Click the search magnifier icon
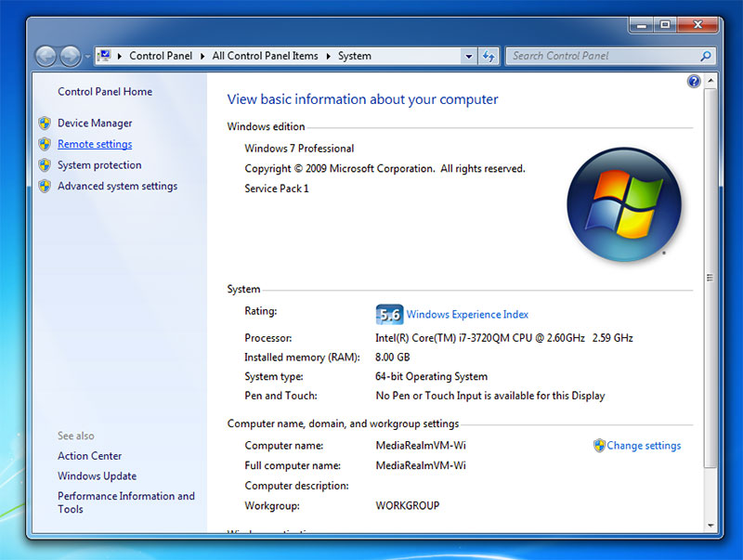The height and width of the screenshot is (560, 743). 706,56
